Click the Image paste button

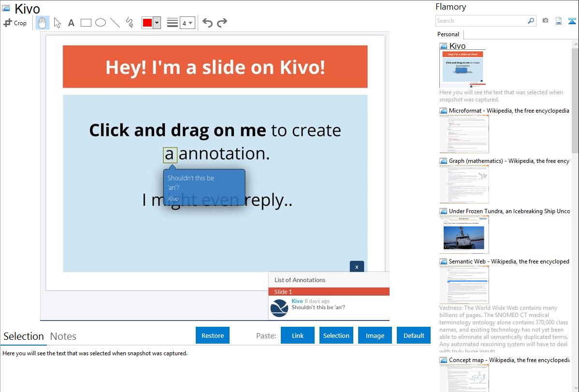(x=375, y=335)
